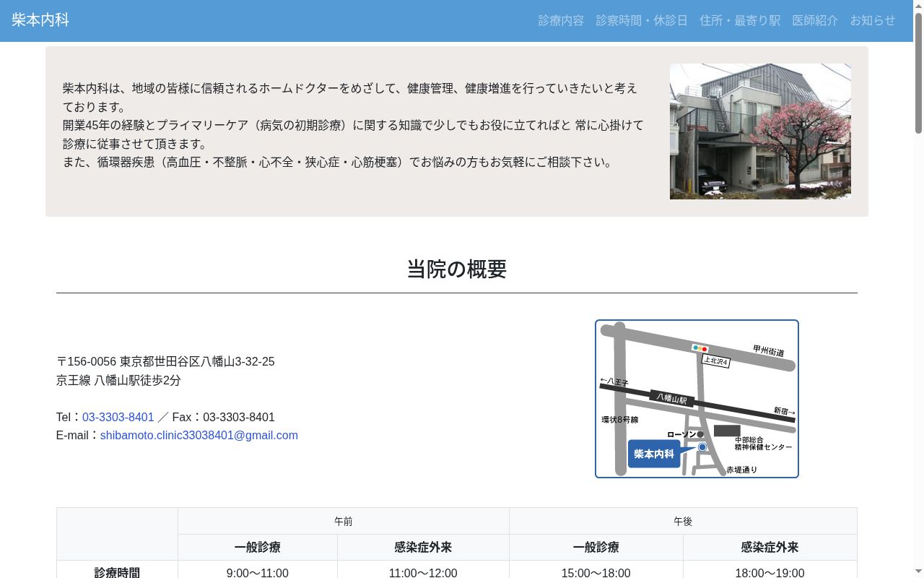Select the 15:00〜18:00 time cell

coord(596,572)
